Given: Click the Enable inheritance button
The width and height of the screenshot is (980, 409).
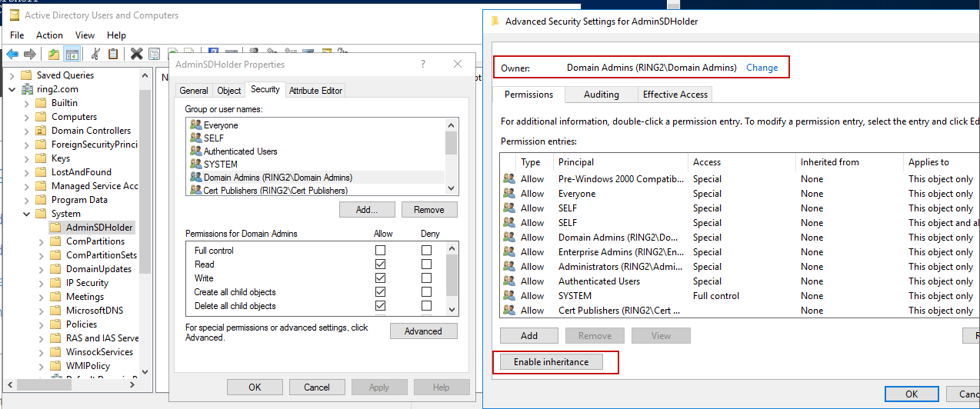Looking at the screenshot, I should click(551, 362).
